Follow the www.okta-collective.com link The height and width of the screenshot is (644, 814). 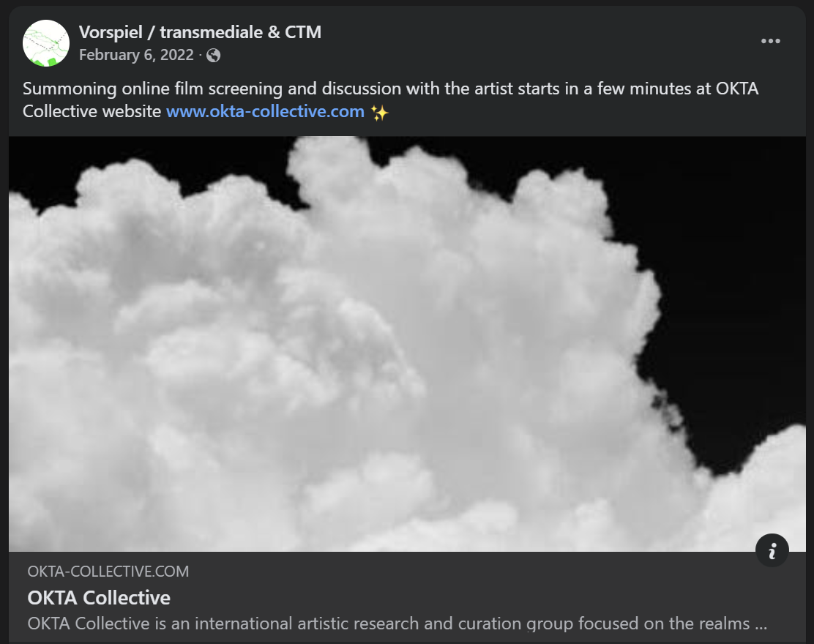tap(265, 111)
